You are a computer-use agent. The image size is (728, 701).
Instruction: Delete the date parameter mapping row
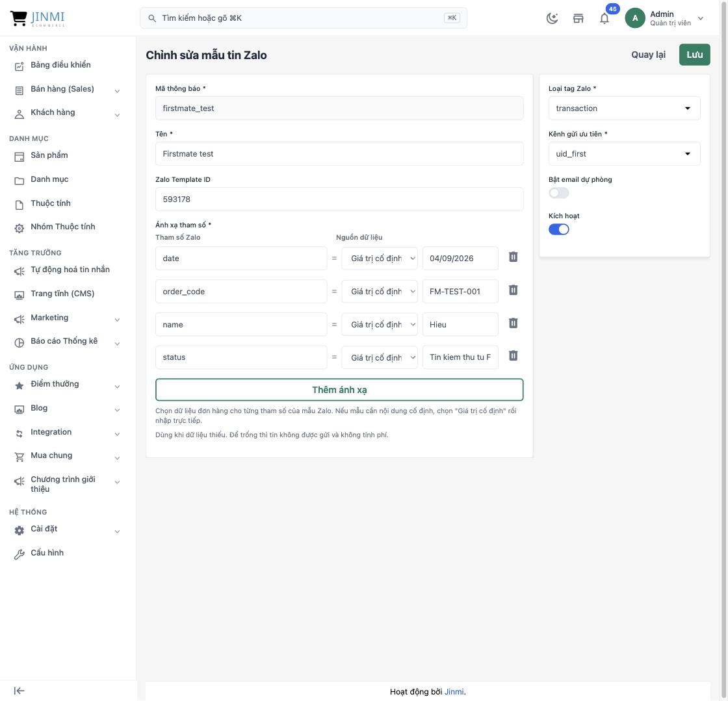point(513,257)
